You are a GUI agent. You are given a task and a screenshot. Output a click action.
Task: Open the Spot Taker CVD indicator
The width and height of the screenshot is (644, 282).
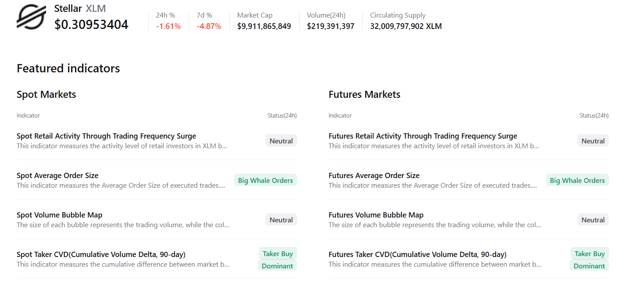tap(101, 254)
